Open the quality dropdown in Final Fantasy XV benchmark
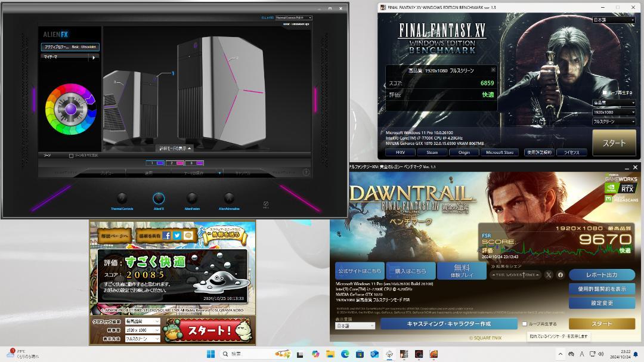Viewport: 644px width, 362px height. click(x=614, y=103)
